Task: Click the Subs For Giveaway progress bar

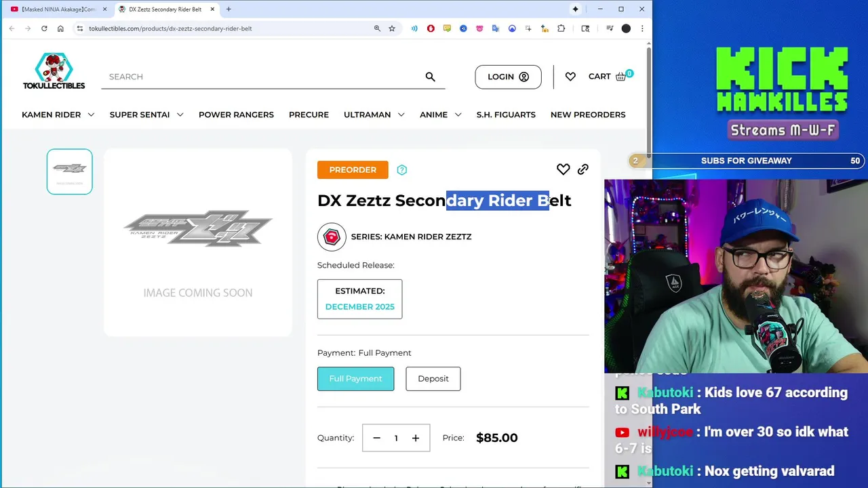Action: click(747, 161)
